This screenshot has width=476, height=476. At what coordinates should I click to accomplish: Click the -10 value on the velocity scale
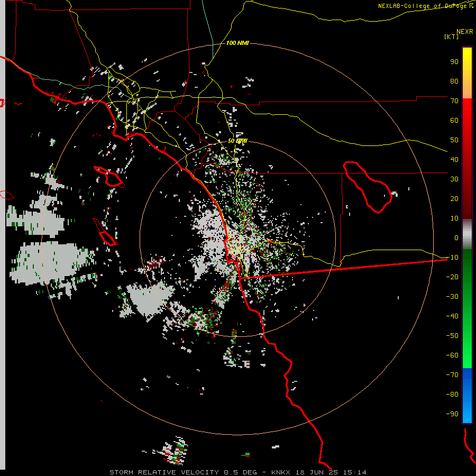click(452, 258)
